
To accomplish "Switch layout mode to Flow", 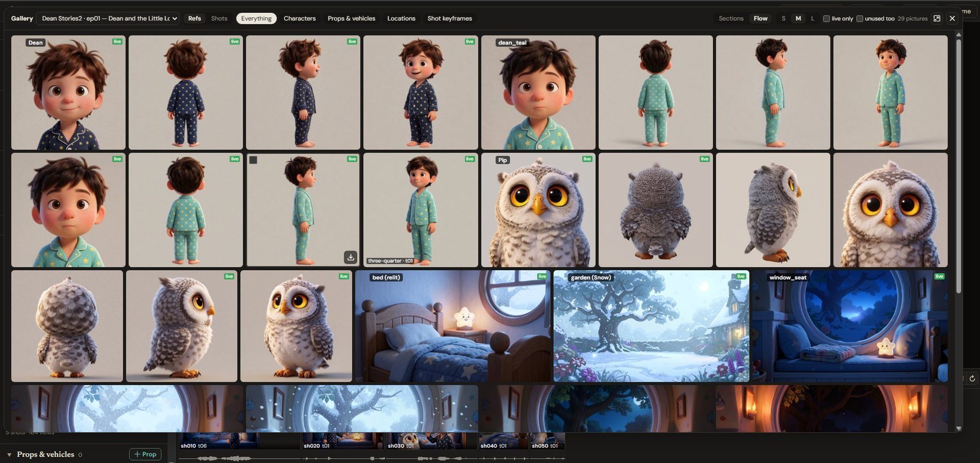I will point(760,18).
